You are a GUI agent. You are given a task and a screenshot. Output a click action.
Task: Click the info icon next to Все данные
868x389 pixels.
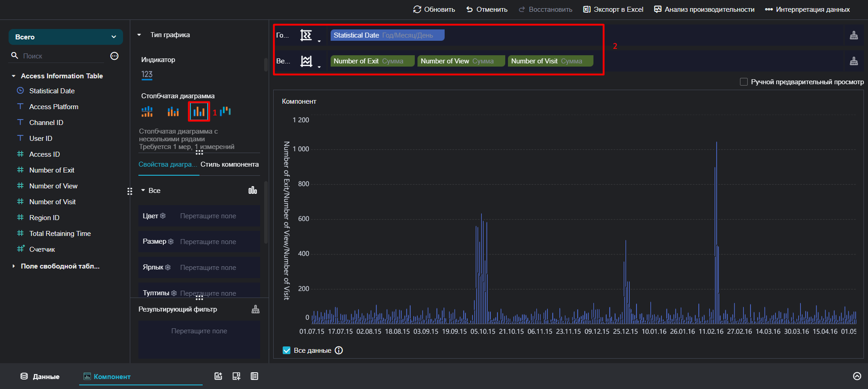[x=339, y=351]
